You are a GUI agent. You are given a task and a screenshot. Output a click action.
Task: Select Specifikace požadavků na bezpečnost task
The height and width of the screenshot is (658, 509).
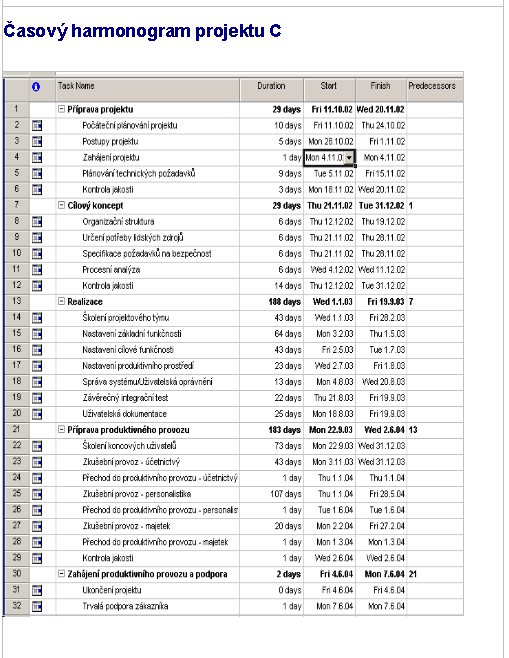pyautogui.click(x=147, y=254)
